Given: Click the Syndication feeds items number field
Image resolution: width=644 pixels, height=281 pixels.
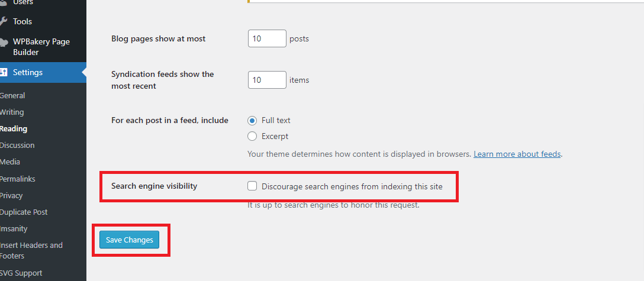Looking at the screenshot, I should [x=267, y=80].
